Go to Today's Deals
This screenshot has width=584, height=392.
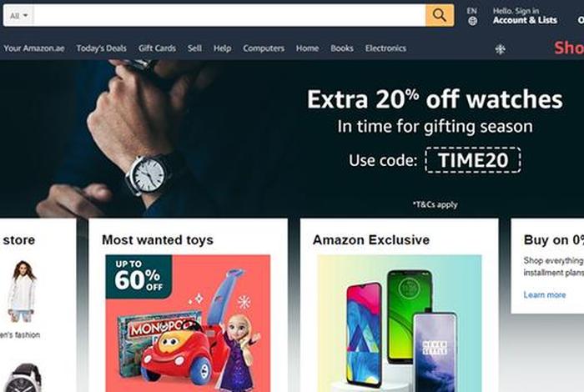click(101, 48)
